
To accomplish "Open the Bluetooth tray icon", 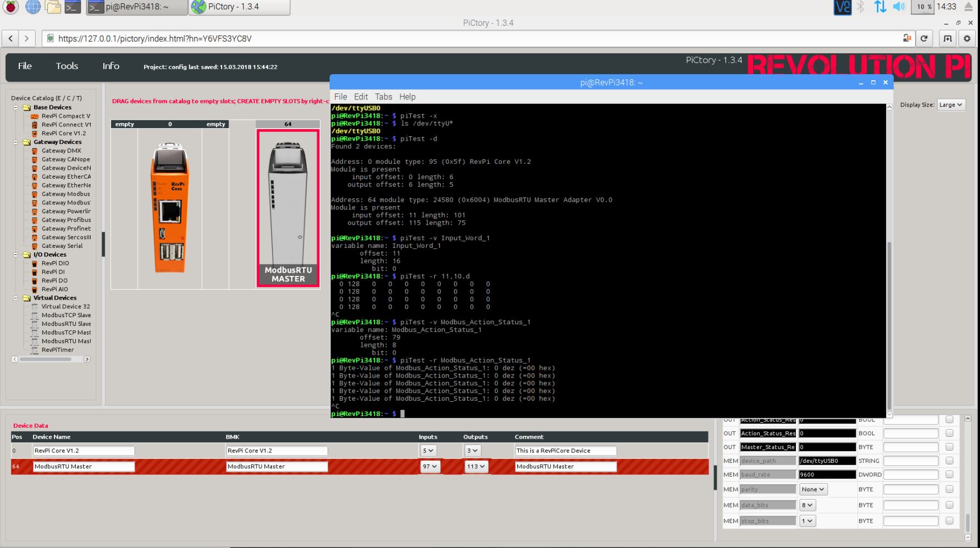I will 861,7.
